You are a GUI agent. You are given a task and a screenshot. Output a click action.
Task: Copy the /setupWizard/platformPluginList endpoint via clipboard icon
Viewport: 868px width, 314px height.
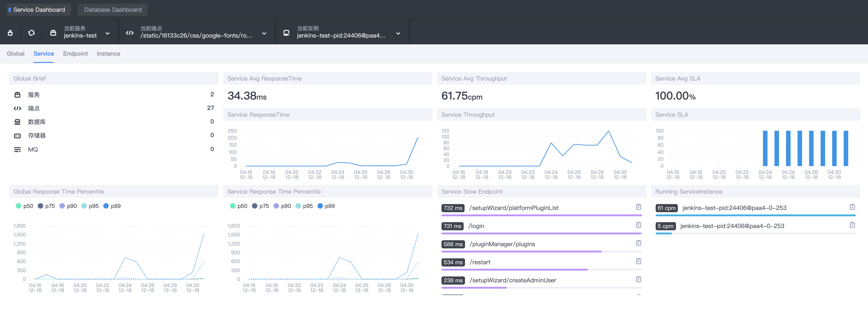638,207
